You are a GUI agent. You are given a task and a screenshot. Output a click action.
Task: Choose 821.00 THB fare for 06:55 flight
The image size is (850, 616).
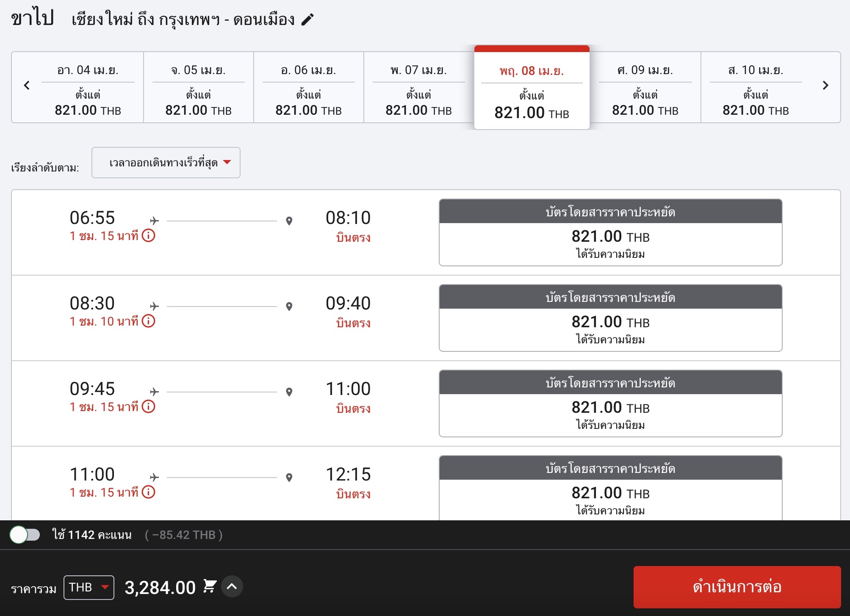(x=610, y=232)
